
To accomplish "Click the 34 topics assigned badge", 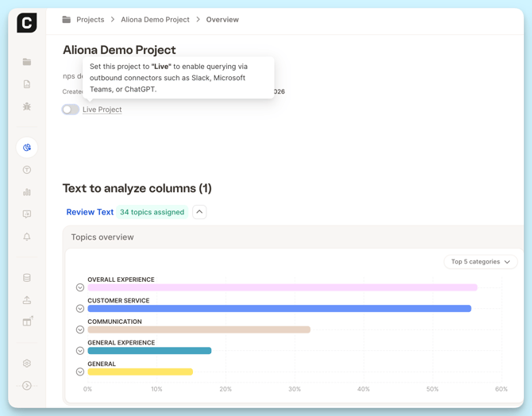I will coord(152,212).
